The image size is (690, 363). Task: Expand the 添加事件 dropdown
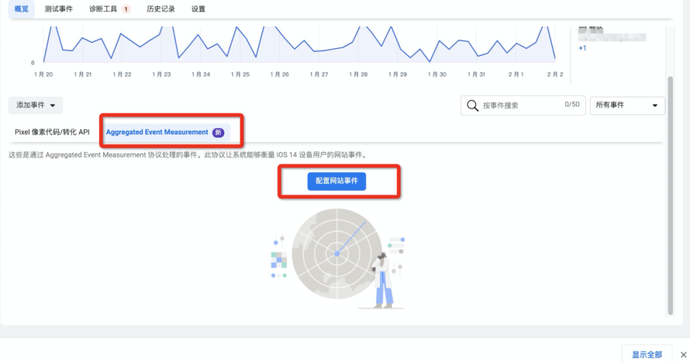tap(36, 105)
